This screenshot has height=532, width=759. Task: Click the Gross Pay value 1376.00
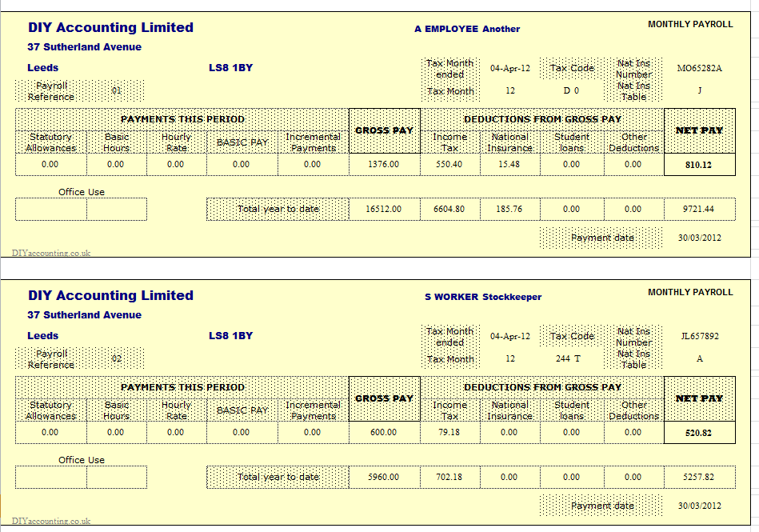point(383,164)
